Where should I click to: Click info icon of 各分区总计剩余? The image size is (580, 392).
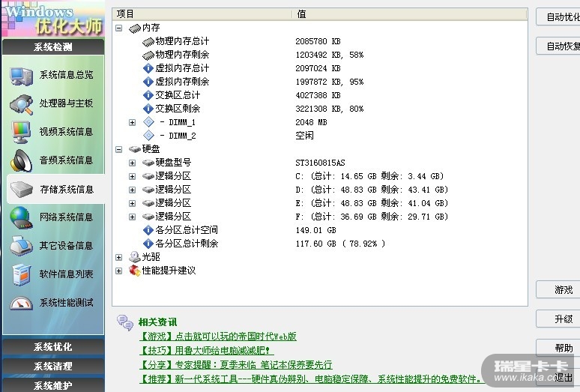(x=148, y=244)
